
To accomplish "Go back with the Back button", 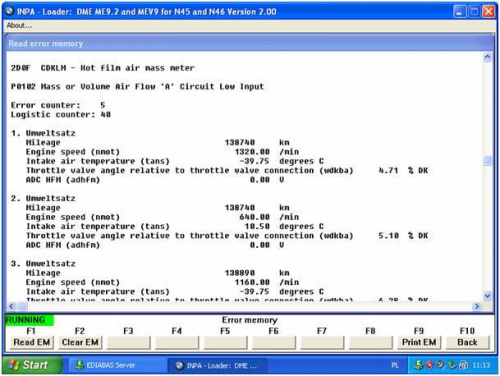I will coord(467,342).
